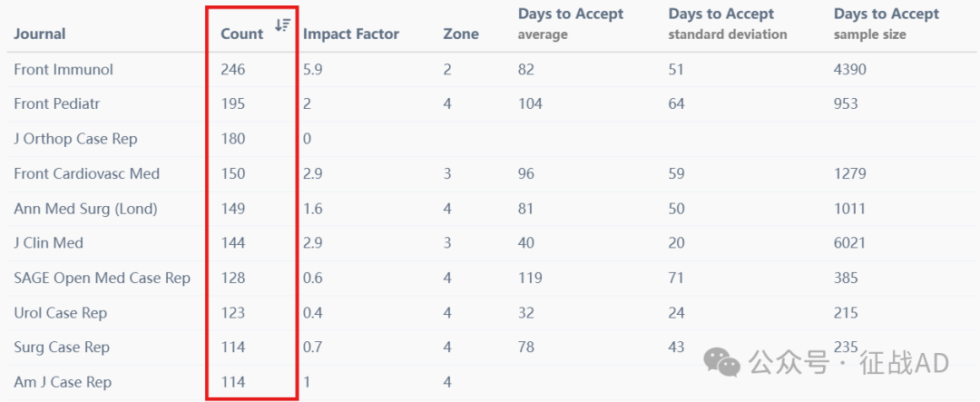Click the Ann Med Surg (Lond) journal
This screenshot has height=402, width=980.
tap(85, 209)
